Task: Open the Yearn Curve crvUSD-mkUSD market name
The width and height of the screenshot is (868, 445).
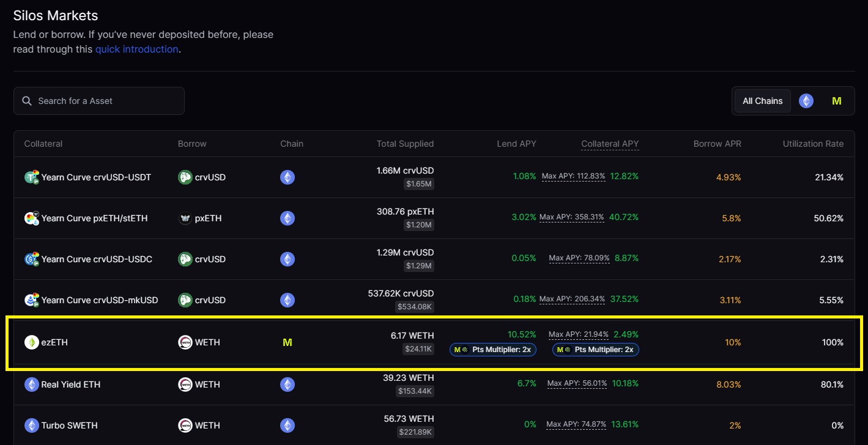Action: [100, 300]
